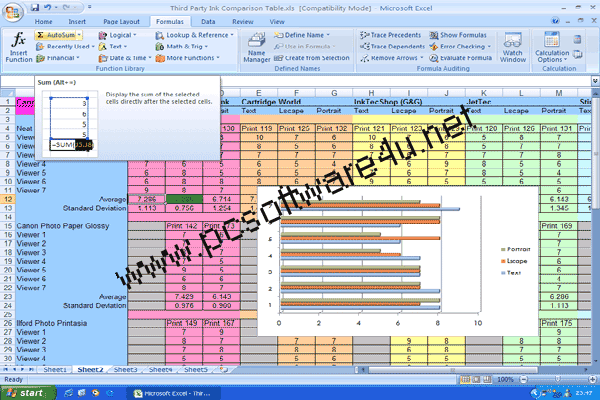Image resolution: width=600 pixels, height=400 pixels.
Task: Open the Watch Window
Action: 513,47
